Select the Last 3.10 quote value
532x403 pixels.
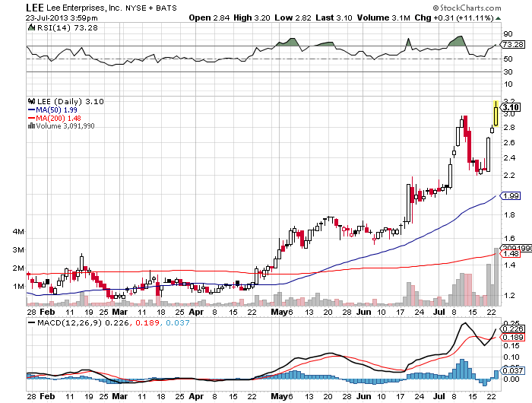coord(334,17)
